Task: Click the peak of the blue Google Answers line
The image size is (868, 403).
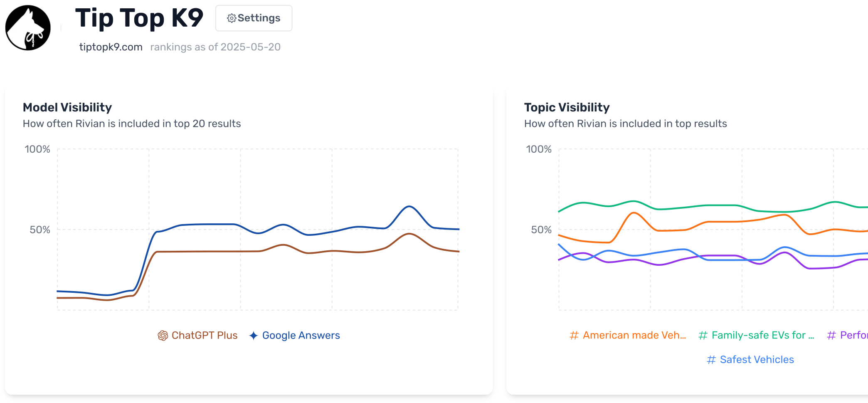Action: [x=409, y=205]
